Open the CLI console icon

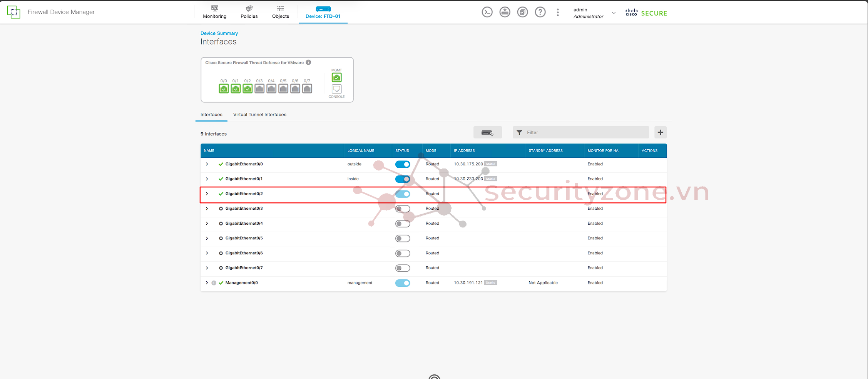coord(487,12)
